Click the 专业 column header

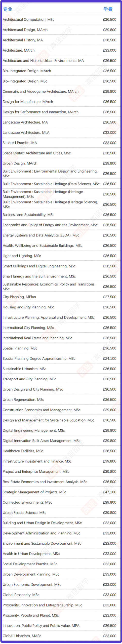pyautogui.click(x=8, y=9)
